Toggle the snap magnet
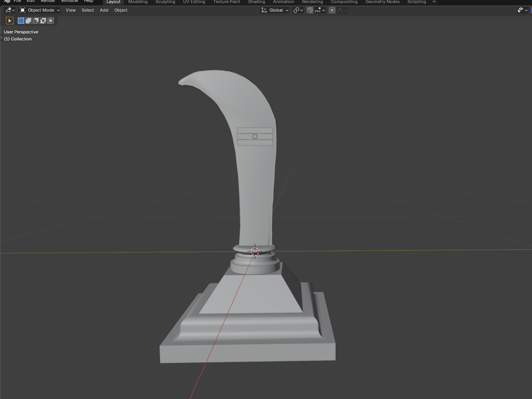Viewport: 532px width, 399px height. 310,10
